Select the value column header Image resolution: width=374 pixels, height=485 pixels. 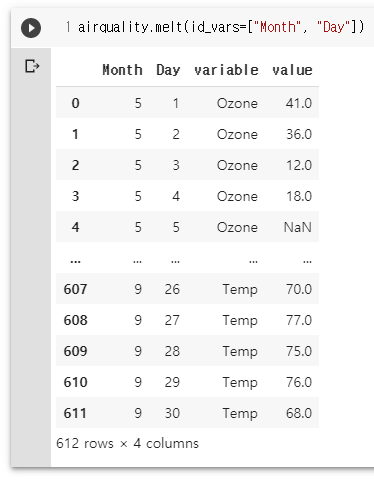coord(292,70)
